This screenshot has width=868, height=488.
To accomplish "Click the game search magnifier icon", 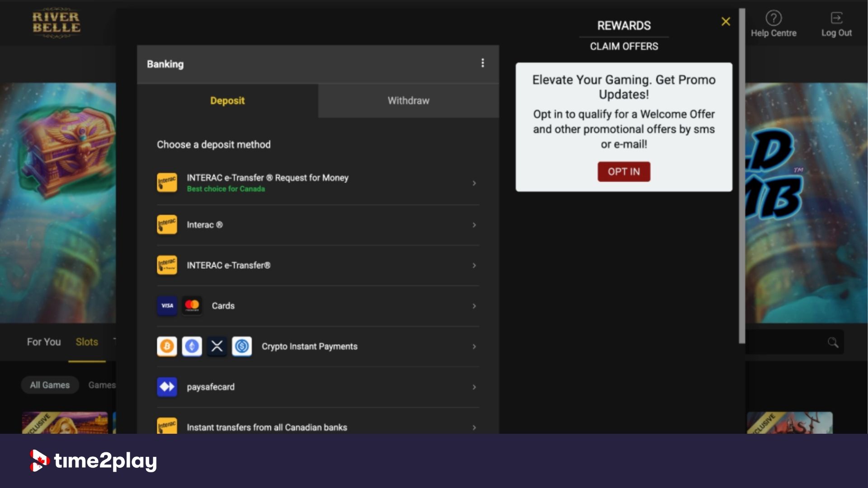I will coord(833,342).
